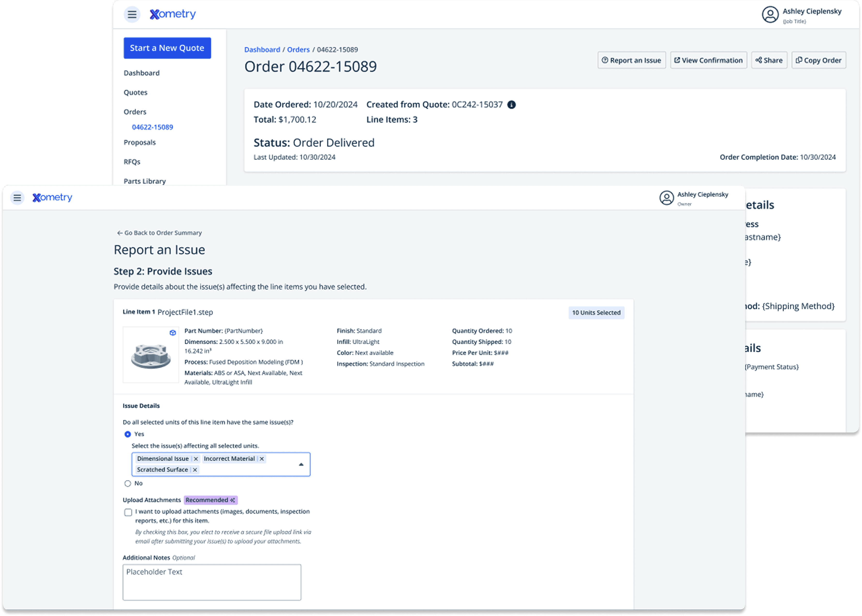This screenshot has height=616, width=862.
Task: Click the hamburger menu in the Report an Issue window
Action: click(17, 198)
